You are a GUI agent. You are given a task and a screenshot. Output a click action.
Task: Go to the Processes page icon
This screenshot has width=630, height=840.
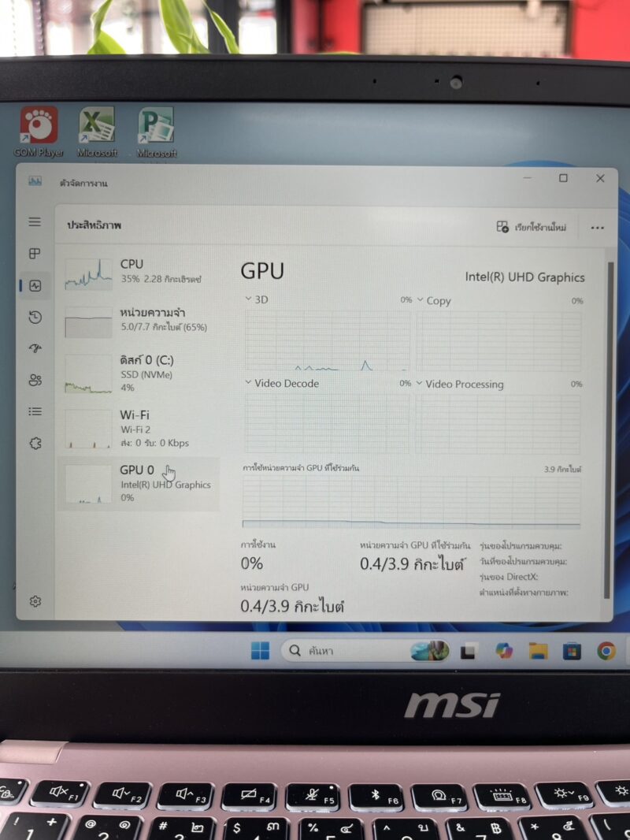pyautogui.click(x=35, y=254)
